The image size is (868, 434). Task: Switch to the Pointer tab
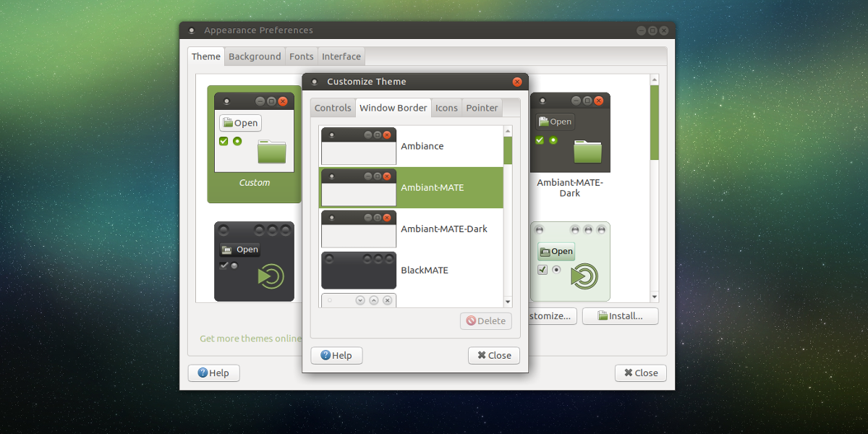click(482, 108)
